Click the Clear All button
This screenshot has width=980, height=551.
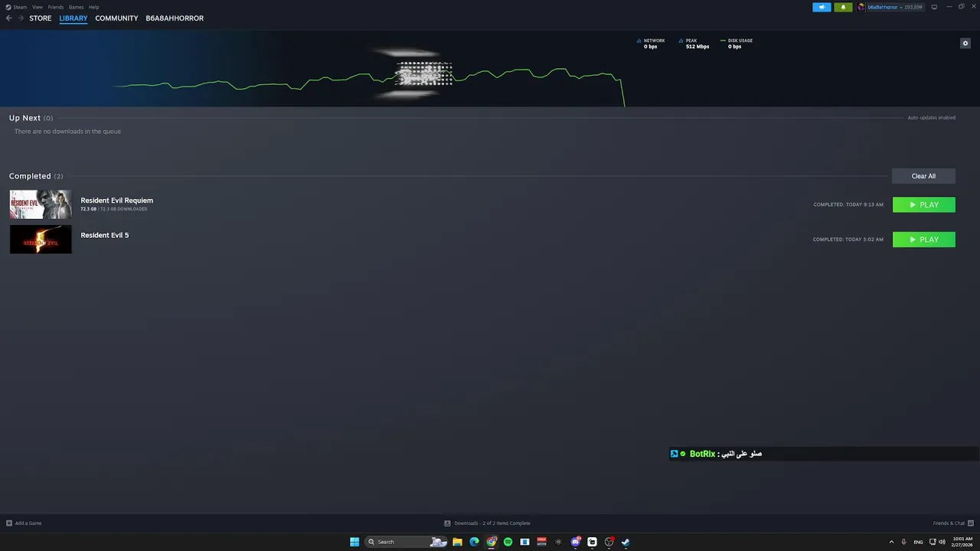click(x=923, y=176)
